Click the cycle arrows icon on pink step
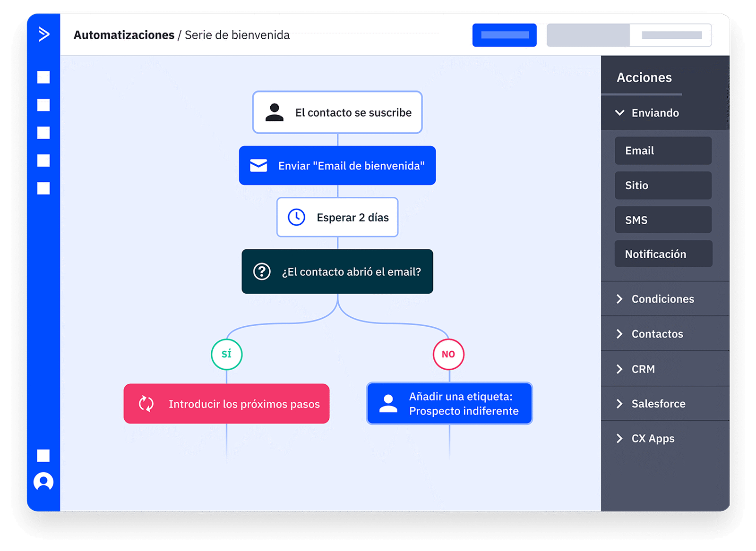Viewport: 756px width, 551px height. click(x=146, y=404)
